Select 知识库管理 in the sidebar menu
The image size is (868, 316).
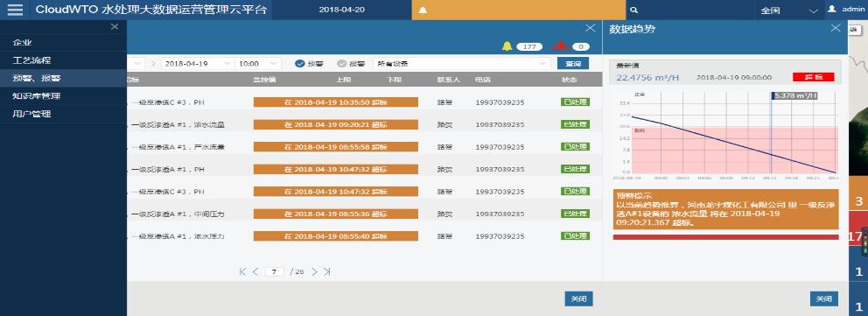36,95
